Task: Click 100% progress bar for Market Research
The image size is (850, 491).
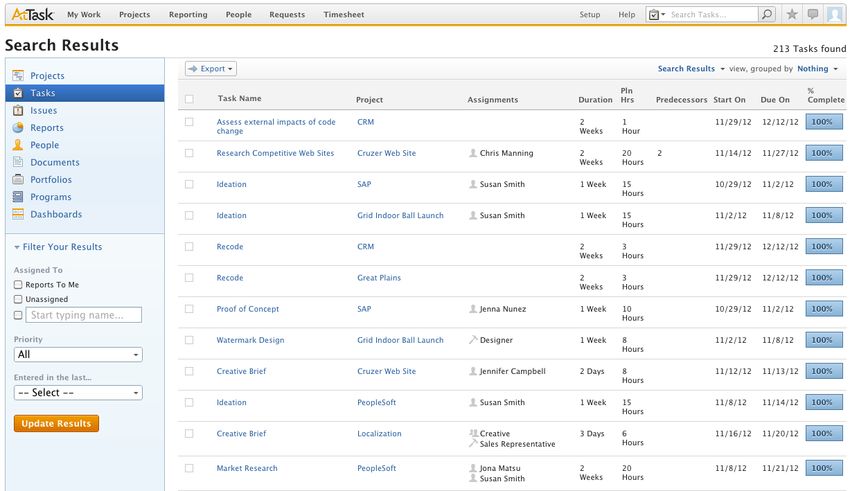Action: [824, 468]
